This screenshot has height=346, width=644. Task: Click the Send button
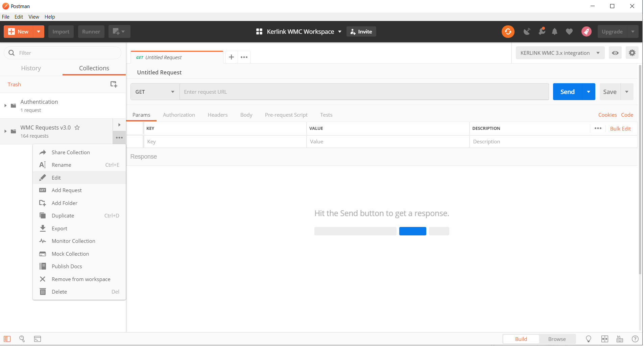567,91
